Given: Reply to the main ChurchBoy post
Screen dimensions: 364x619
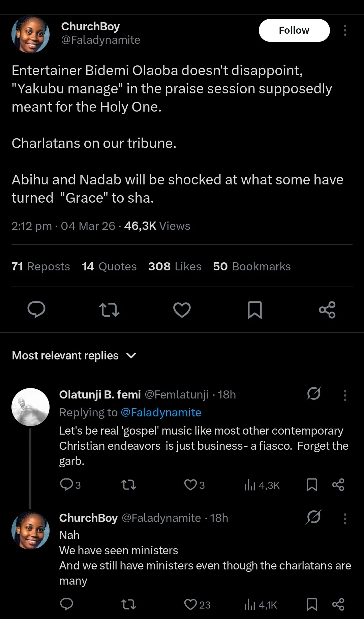Looking at the screenshot, I should [x=36, y=309].
